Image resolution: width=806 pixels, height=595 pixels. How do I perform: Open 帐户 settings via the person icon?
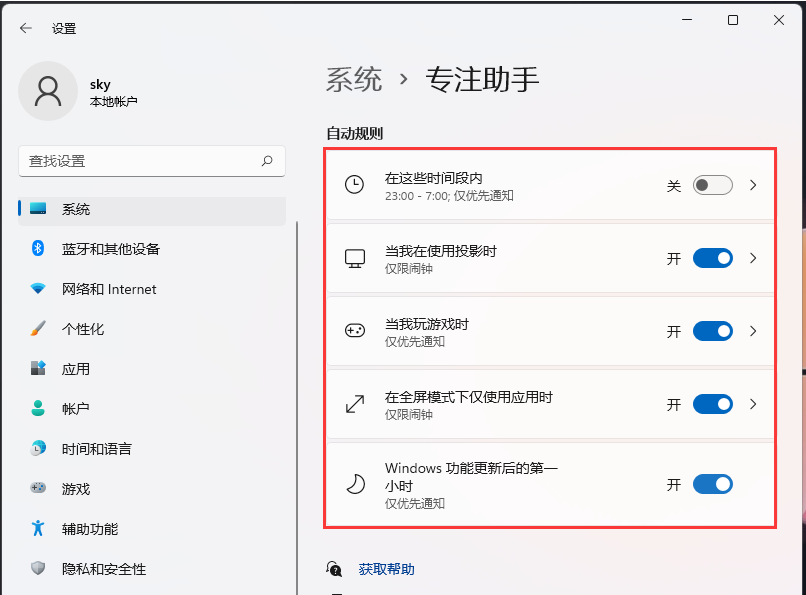(37, 409)
